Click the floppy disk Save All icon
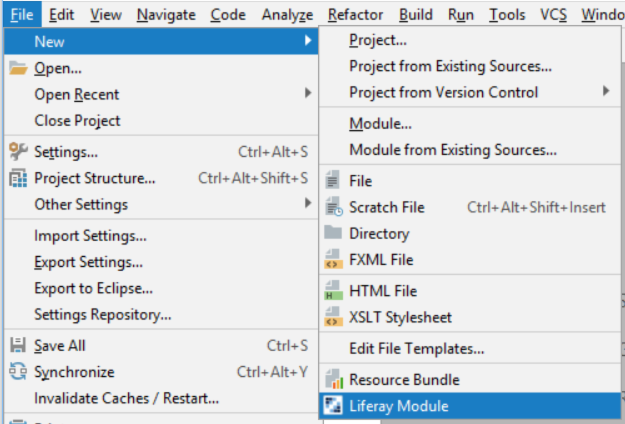The image size is (625, 424). (x=18, y=345)
